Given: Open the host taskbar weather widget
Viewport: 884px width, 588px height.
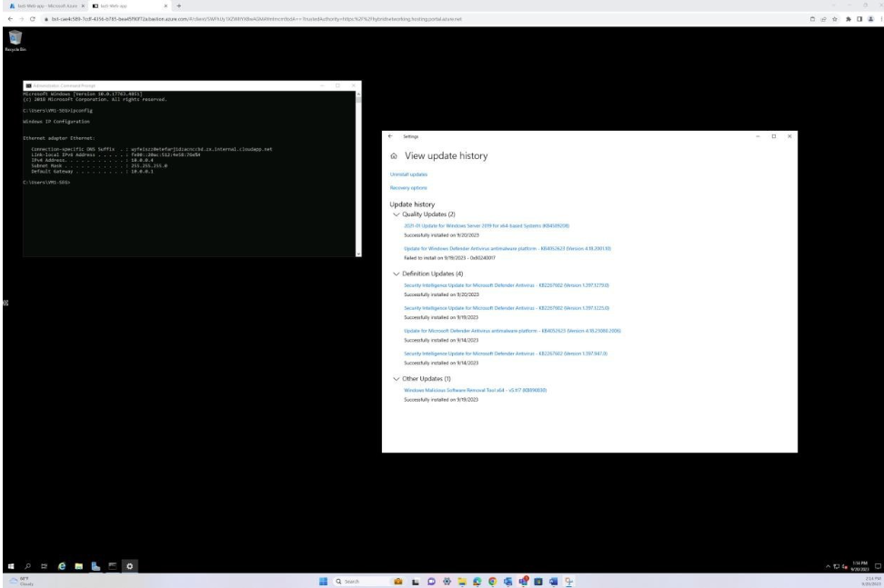Looking at the screenshot, I should (21, 582).
